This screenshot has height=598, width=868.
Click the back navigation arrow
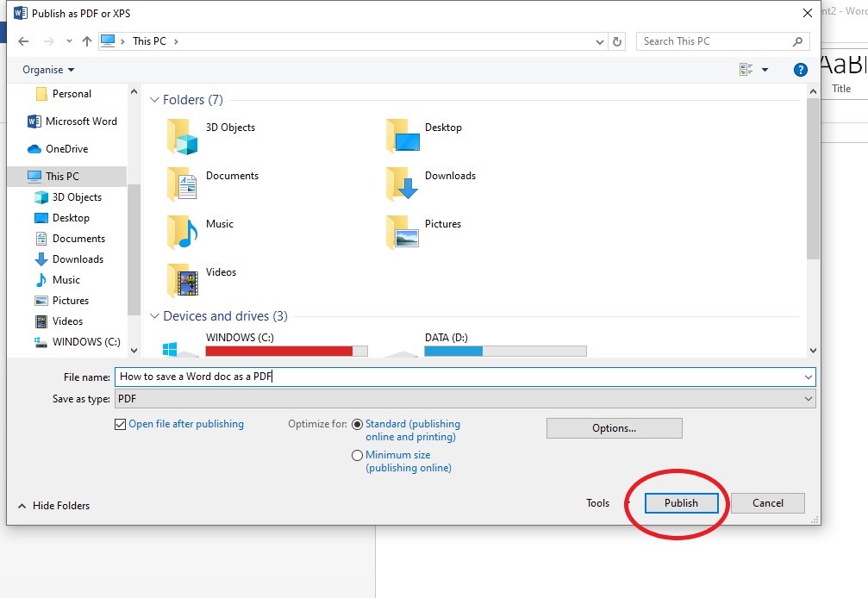click(23, 40)
